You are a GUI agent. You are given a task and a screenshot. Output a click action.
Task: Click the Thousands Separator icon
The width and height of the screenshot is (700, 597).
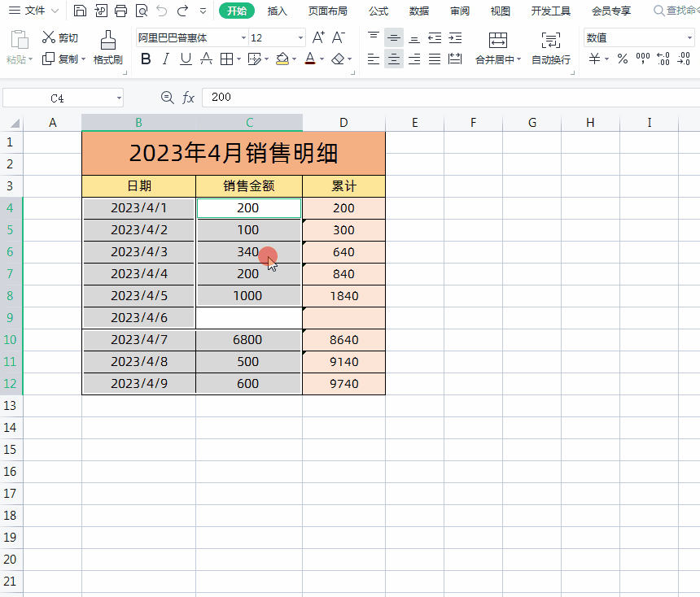tap(643, 59)
